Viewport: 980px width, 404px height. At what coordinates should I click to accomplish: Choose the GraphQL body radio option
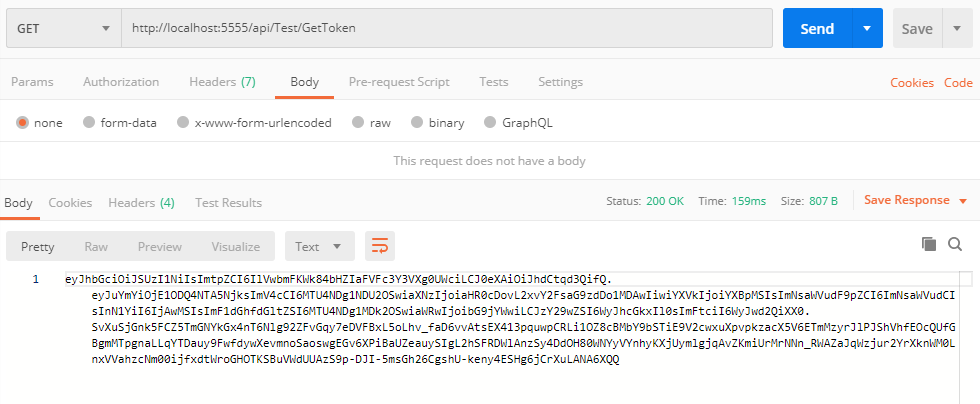click(489, 123)
